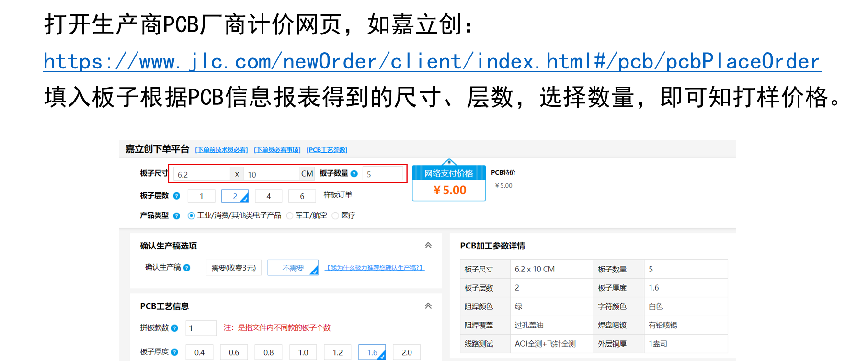Click the 过孔盖油 table value
Viewport: 868px width, 361px height.
click(x=529, y=325)
